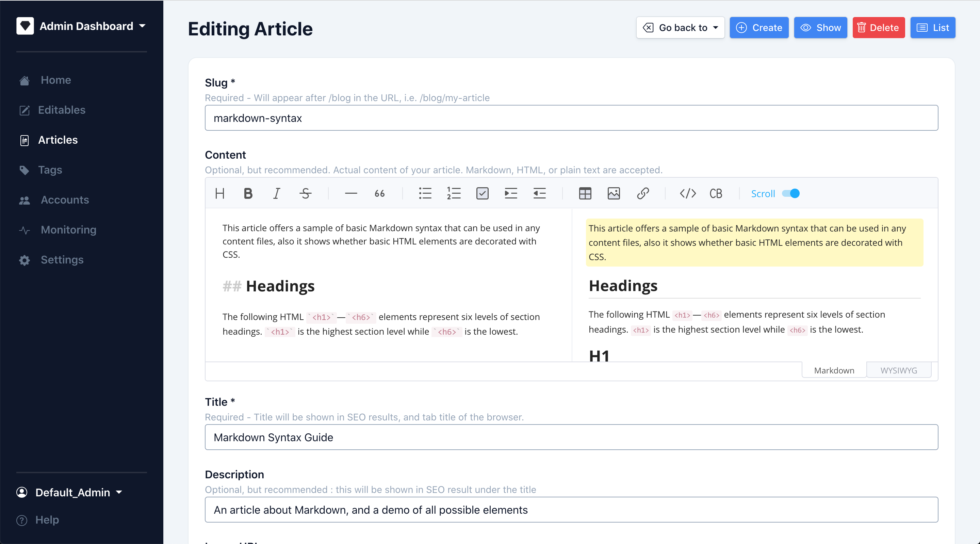The height and width of the screenshot is (544, 980).
Task: Open Monitoring in the sidebar
Action: pyautogui.click(x=68, y=230)
